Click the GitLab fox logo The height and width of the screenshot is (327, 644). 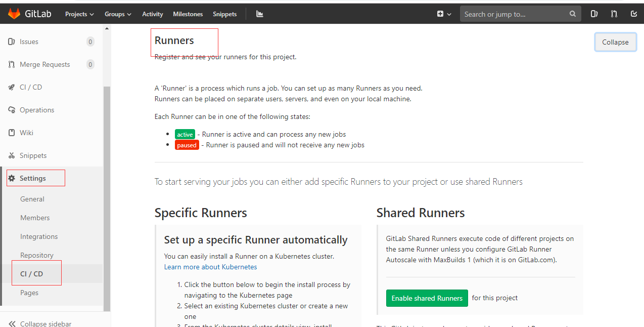point(14,14)
